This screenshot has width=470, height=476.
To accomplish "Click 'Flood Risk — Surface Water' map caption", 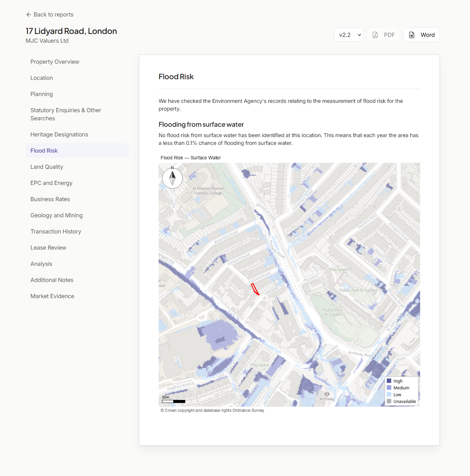I will tap(191, 158).
